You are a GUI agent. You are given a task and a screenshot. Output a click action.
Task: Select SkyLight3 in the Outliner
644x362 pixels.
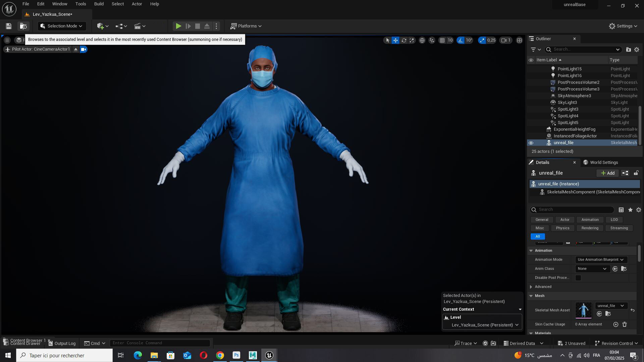[x=567, y=103]
